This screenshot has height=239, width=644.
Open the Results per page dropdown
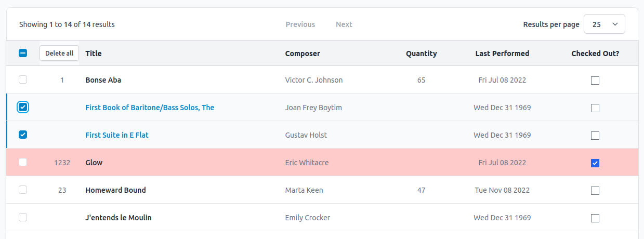click(x=604, y=24)
